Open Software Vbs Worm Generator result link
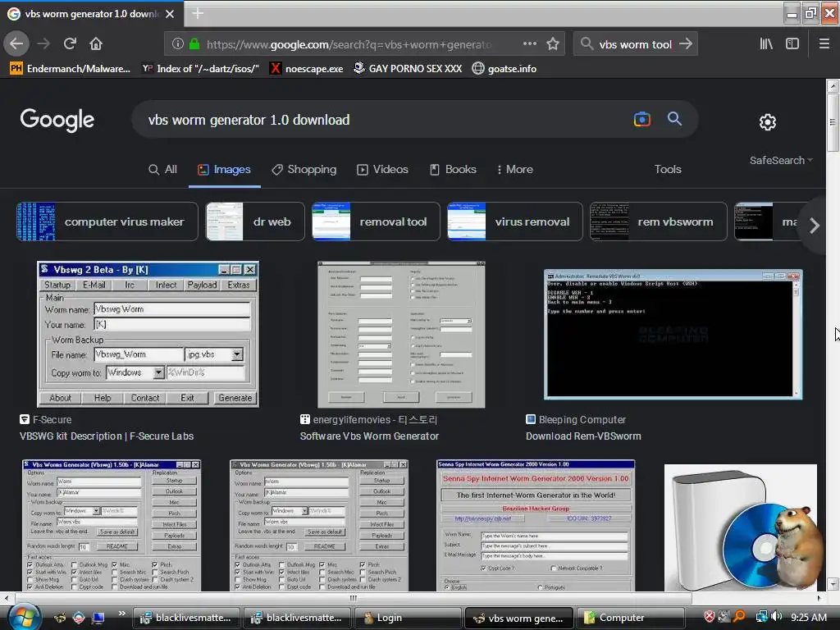This screenshot has height=630, width=840. [x=369, y=436]
